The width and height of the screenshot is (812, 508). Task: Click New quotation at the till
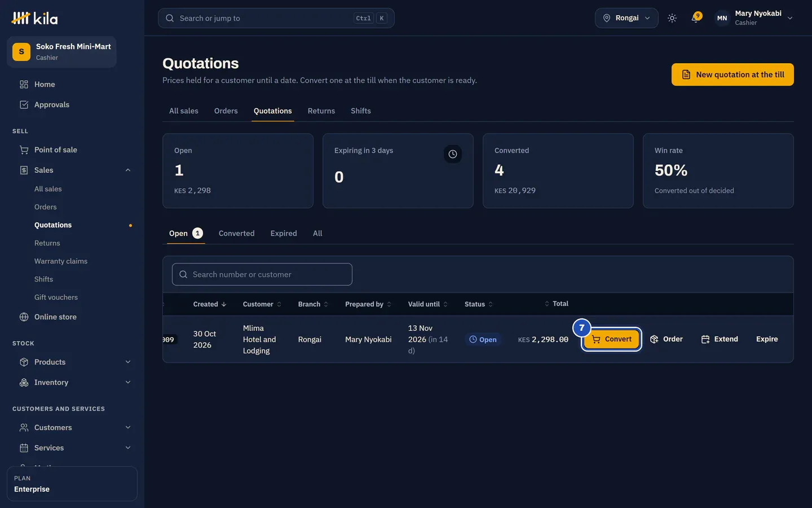(x=732, y=75)
